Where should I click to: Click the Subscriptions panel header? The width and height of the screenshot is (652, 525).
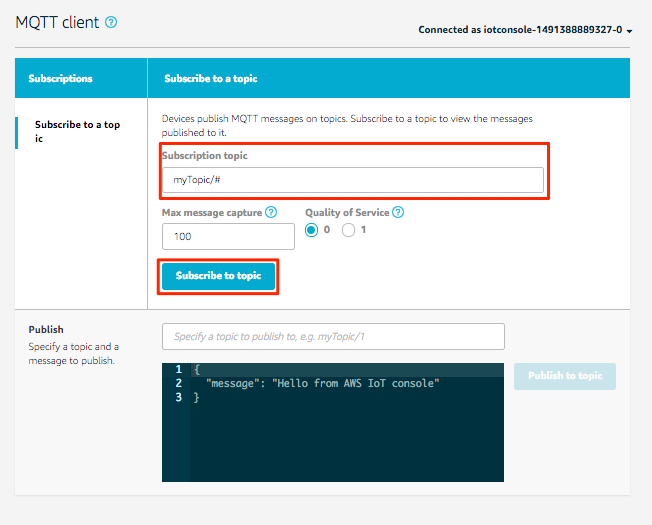pos(81,78)
